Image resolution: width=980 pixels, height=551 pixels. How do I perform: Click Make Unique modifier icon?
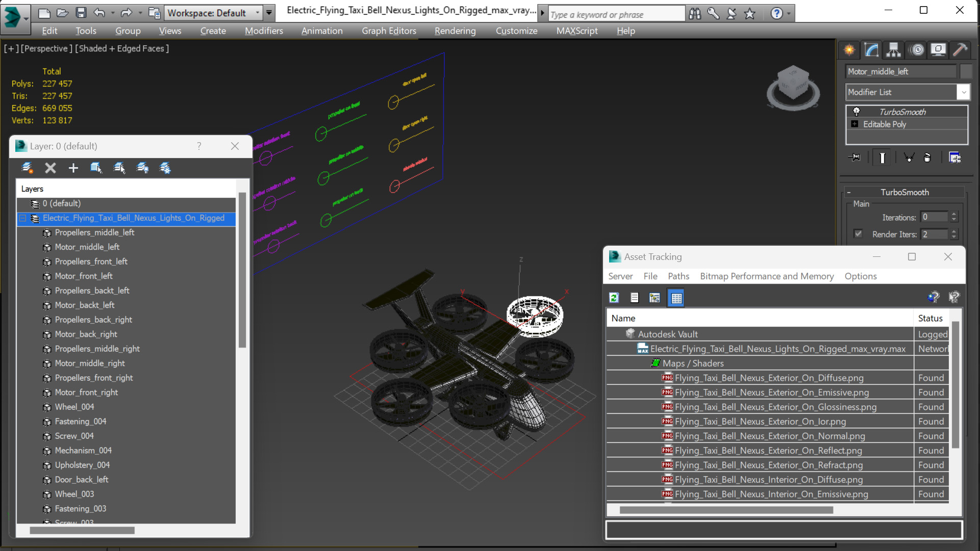909,158
